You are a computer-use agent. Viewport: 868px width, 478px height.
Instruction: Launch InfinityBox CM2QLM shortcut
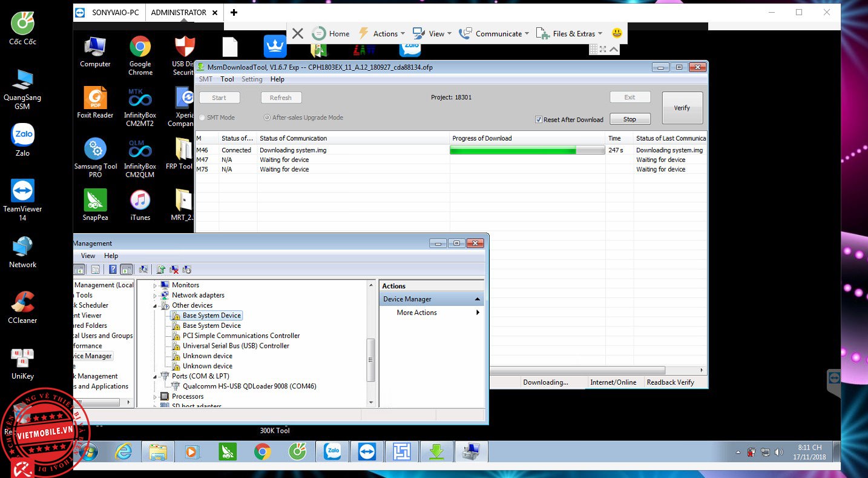click(140, 158)
